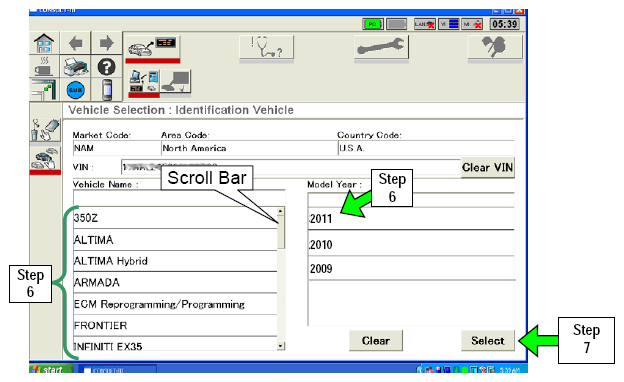The width and height of the screenshot is (624, 382).
Task: Click the Forward arrow button
Action: click(106, 43)
